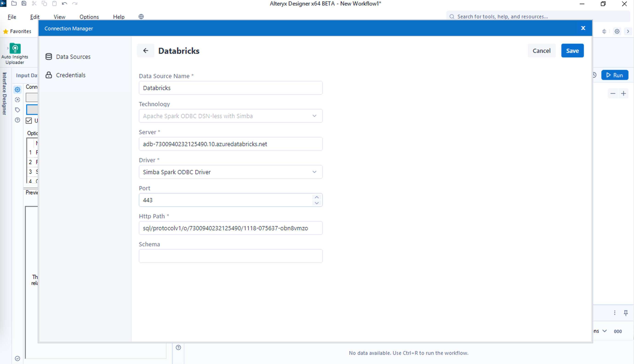Toggle the checkbox in Input Data panel
The height and width of the screenshot is (364, 634).
tap(29, 121)
